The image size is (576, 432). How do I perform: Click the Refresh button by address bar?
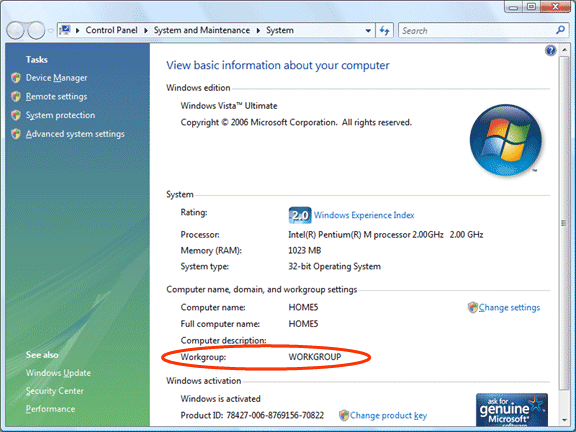(x=385, y=30)
